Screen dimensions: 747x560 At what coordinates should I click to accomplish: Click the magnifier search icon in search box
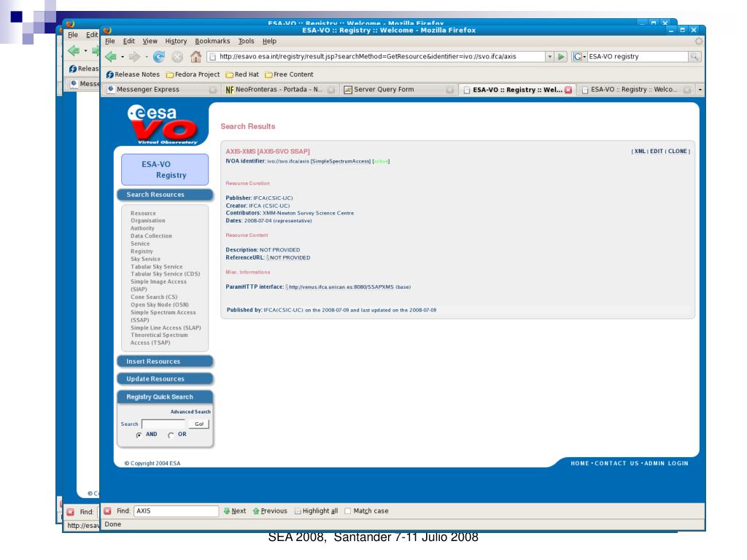tap(694, 57)
